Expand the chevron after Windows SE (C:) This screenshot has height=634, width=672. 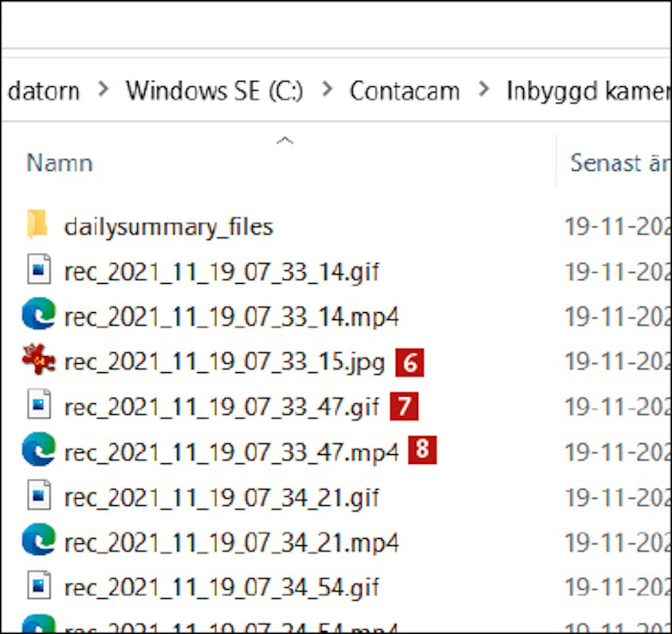[327, 90]
